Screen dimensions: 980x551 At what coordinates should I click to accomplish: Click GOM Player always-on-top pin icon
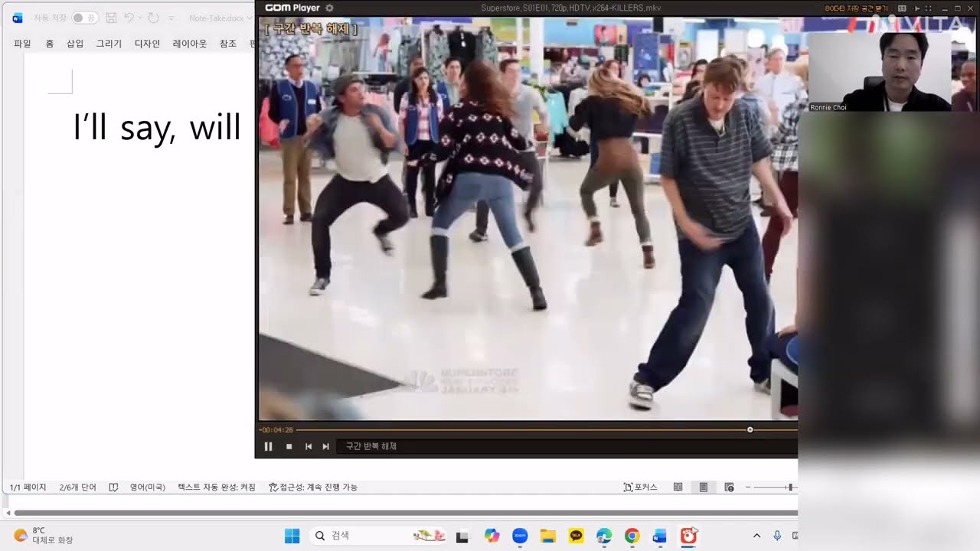[x=917, y=8]
